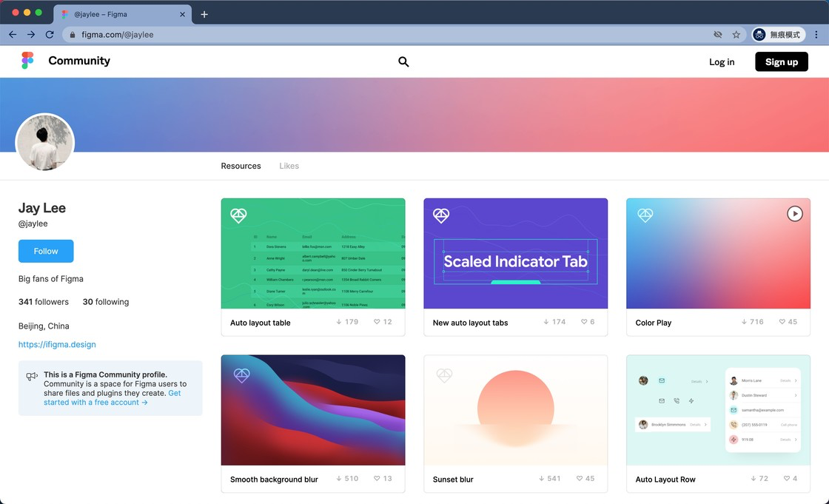The width and height of the screenshot is (829, 504).
Task: Click the Sunset blur title
Action: coord(452,480)
